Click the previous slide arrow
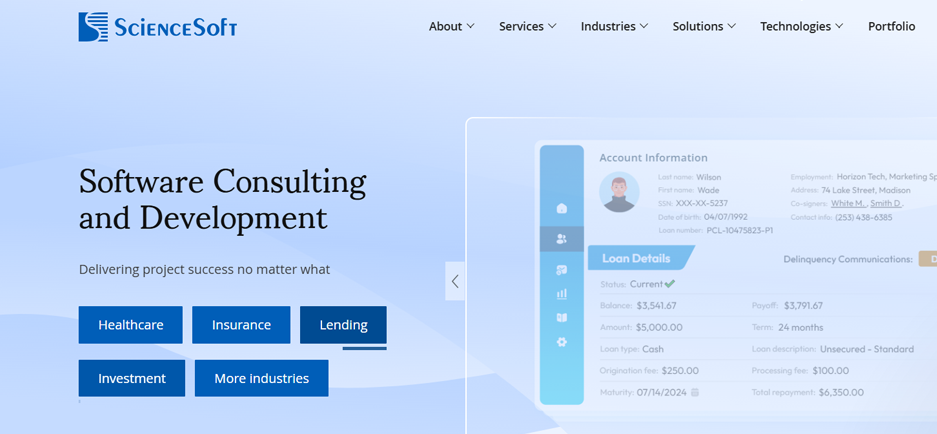Screen dimensions: 937x434 tap(455, 281)
